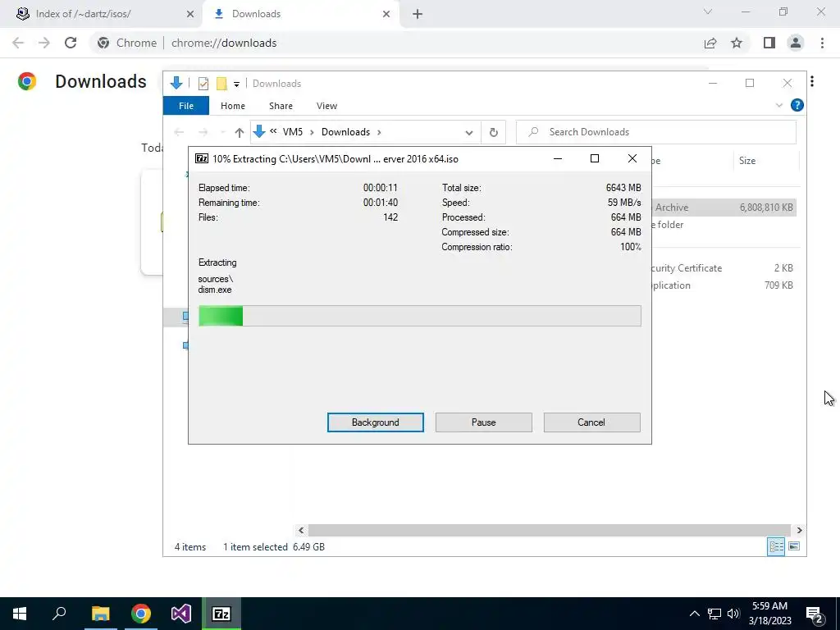Open Chrome tab search dropdown

[x=708, y=11]
